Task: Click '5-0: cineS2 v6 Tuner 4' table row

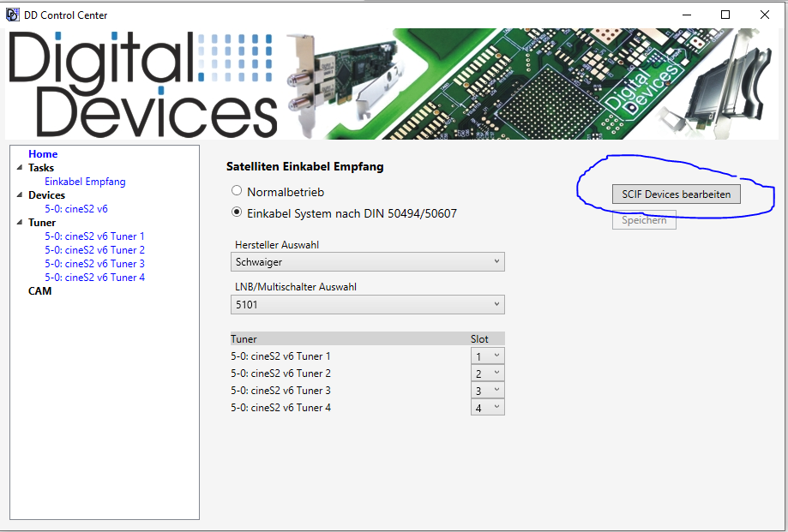Action: (x=367, y=407)
